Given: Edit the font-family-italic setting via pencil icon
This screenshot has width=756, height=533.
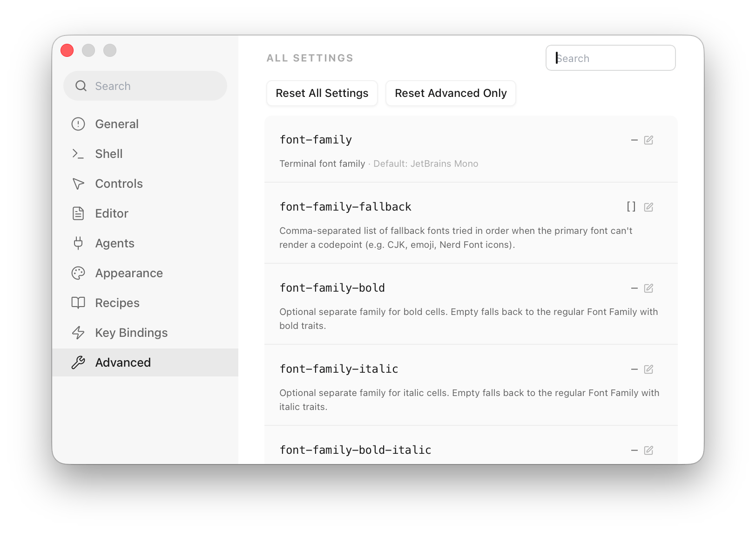Looking at the screenshot, I should click(x=648, y=369).
